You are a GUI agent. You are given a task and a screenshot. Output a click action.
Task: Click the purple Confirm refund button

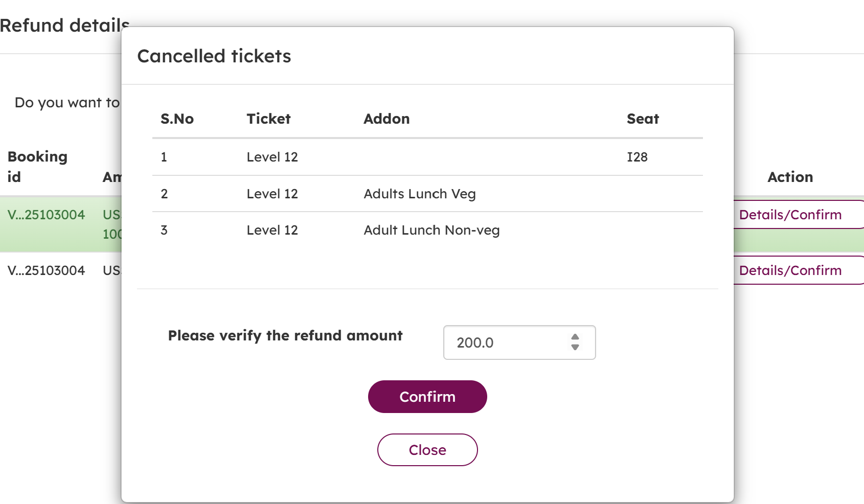click(427, 397)
